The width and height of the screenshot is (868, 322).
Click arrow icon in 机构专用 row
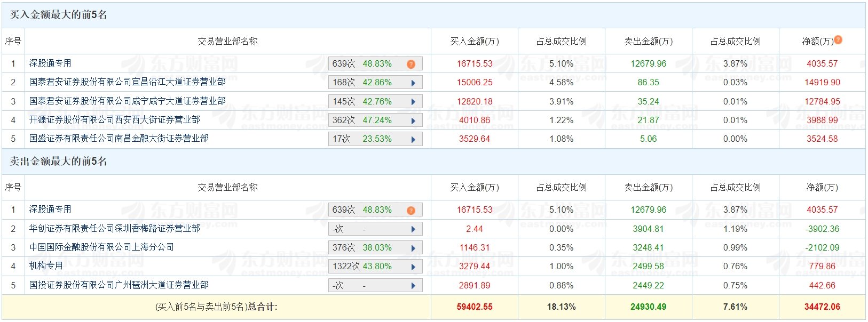(413, 267)
